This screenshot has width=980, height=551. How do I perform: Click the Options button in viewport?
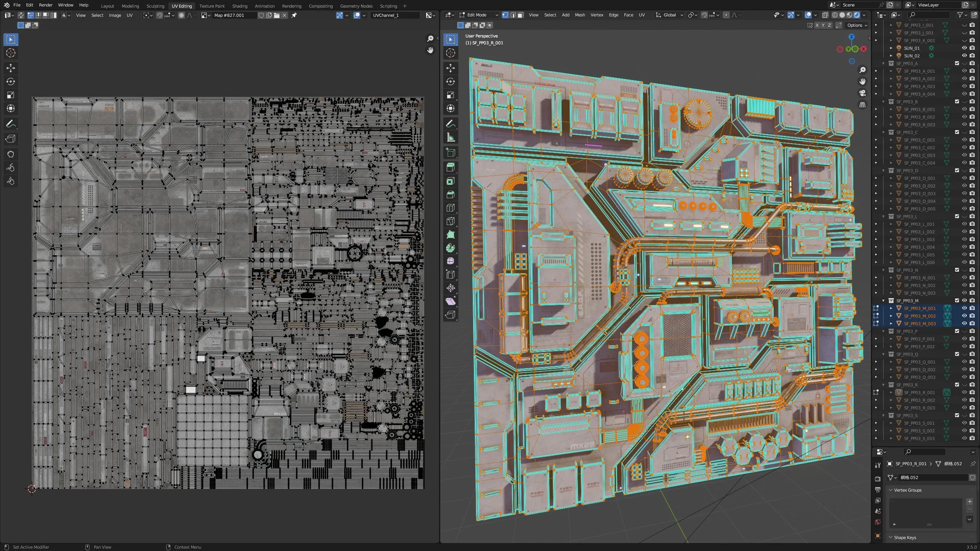pyautogui.click(x=857, y=25)
